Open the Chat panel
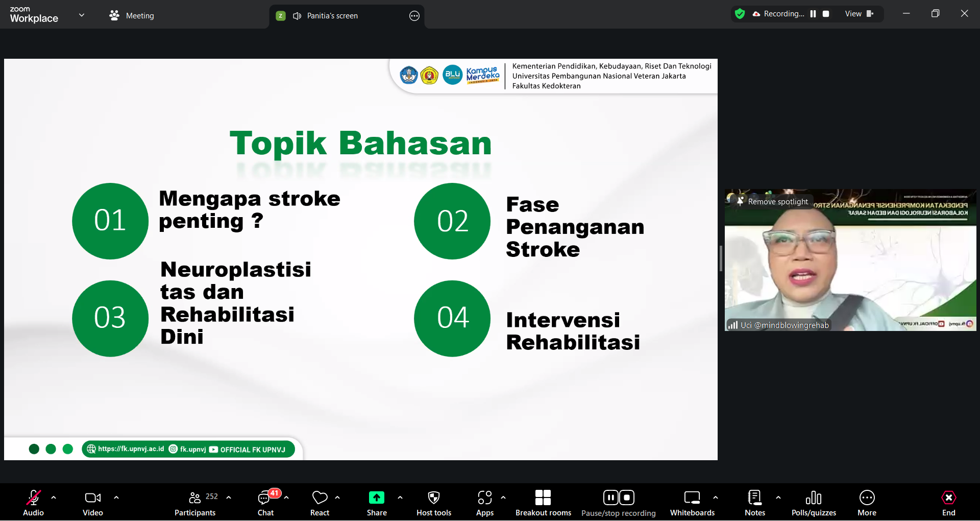This screenshot has width=980, height=521. [265, 503]
